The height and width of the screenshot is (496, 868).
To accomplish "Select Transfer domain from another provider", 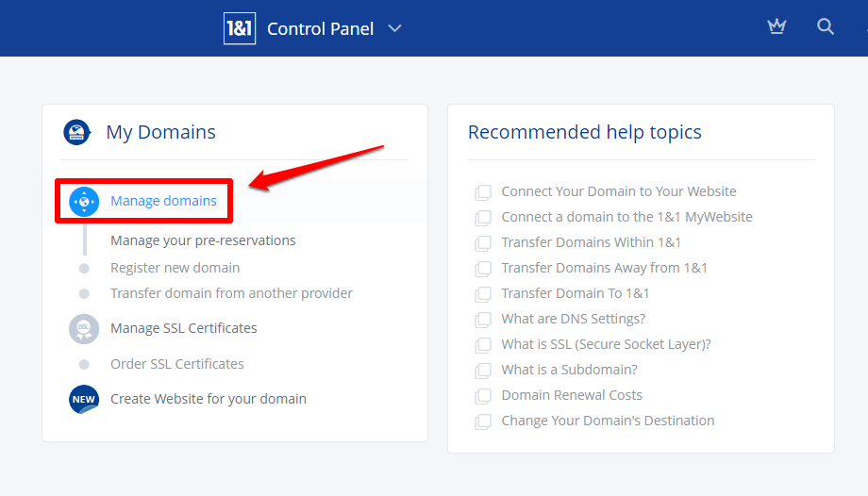I will click(231, 293).
